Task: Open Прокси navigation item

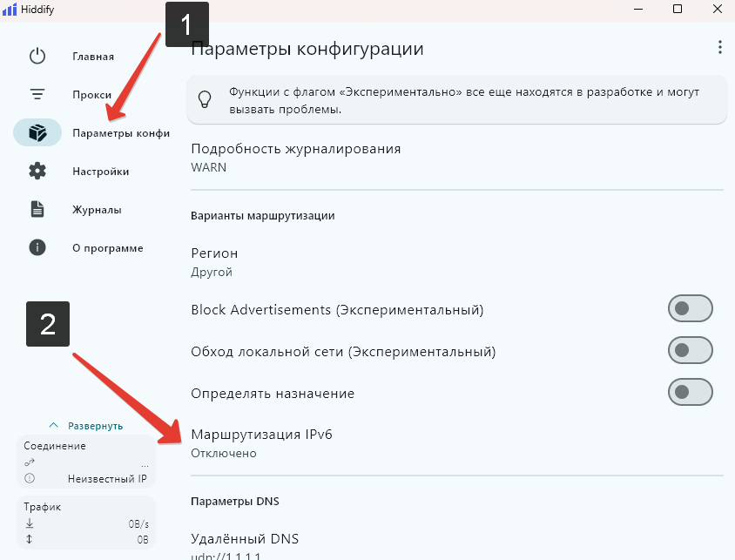Action: 92,95
